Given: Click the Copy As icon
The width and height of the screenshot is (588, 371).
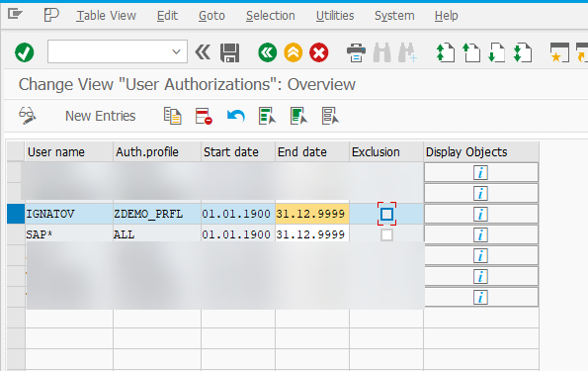Looking at the screenshot, I should (173, 116).
